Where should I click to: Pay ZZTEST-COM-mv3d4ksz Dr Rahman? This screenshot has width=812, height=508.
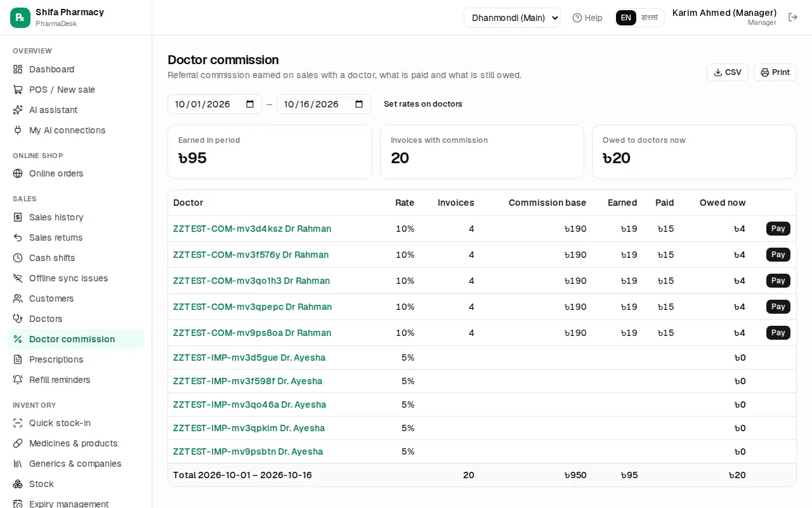[x=778, y=229]
